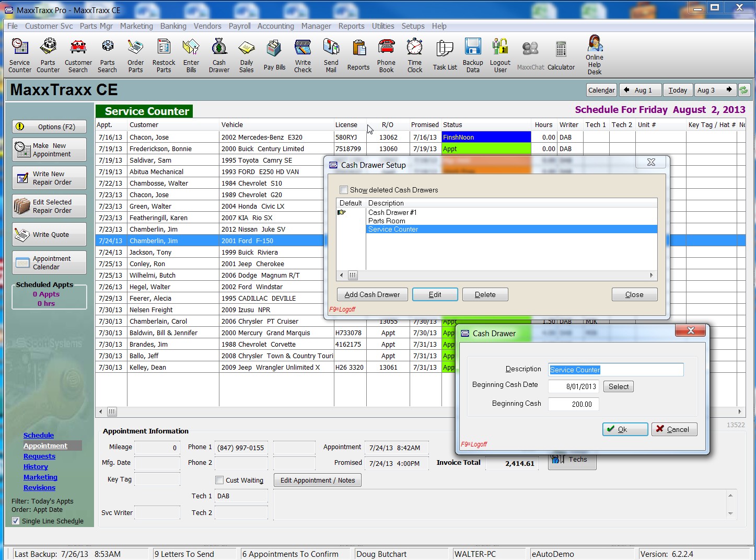The image size is (756, 560).
Task: Open the Reports clipboard icon
Action: [x=358, y=55]
